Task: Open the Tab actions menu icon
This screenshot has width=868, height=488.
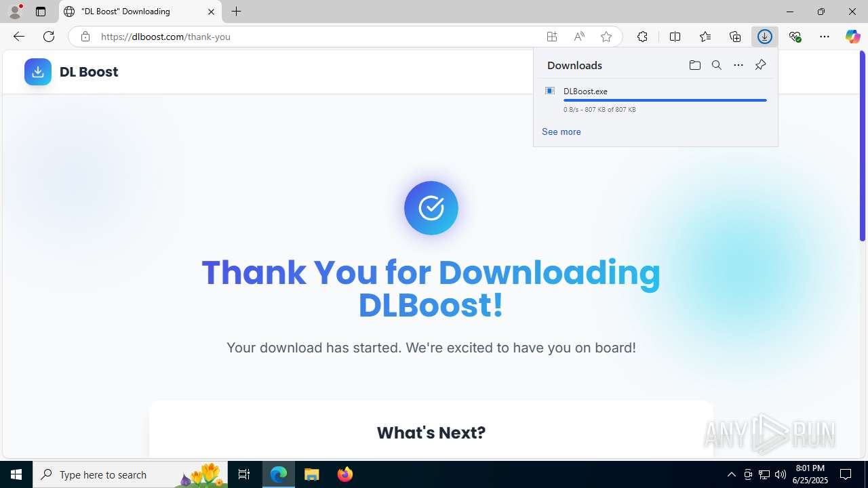Action: click(41, 12)
